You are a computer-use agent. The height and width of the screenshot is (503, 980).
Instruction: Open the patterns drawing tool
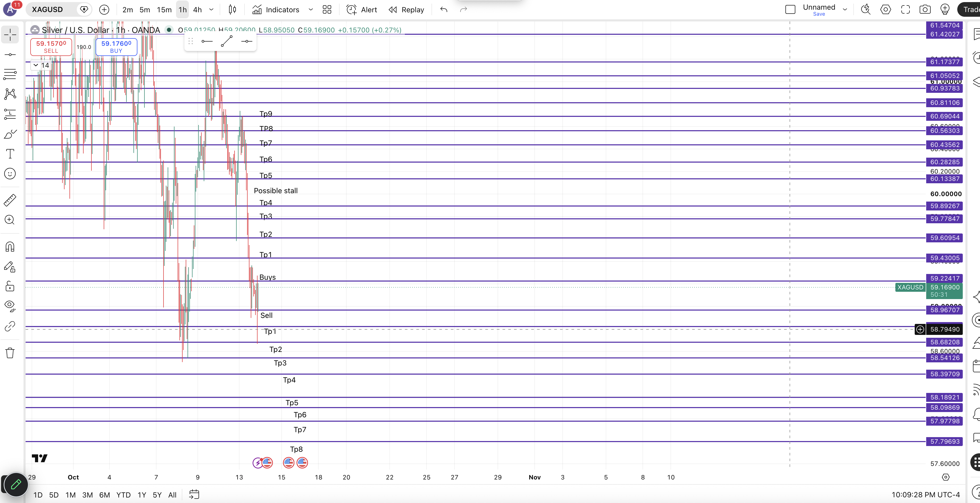tap(10, 94)
